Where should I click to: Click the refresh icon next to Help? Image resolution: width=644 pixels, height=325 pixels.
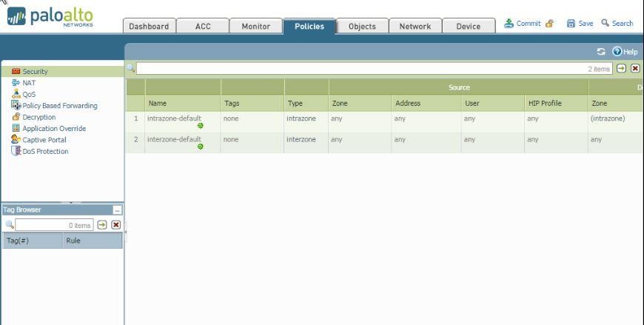pos(601,52)
